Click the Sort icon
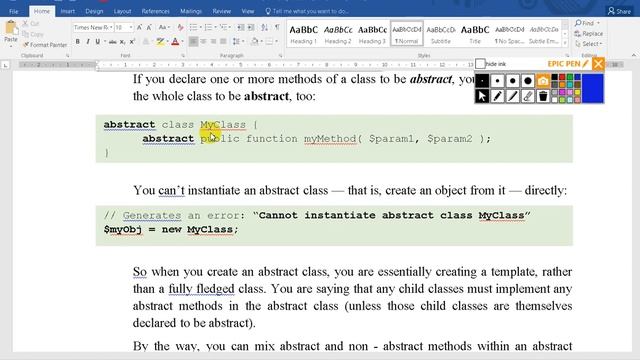Viewport: 640px width, 360px height. click(264, 27)
